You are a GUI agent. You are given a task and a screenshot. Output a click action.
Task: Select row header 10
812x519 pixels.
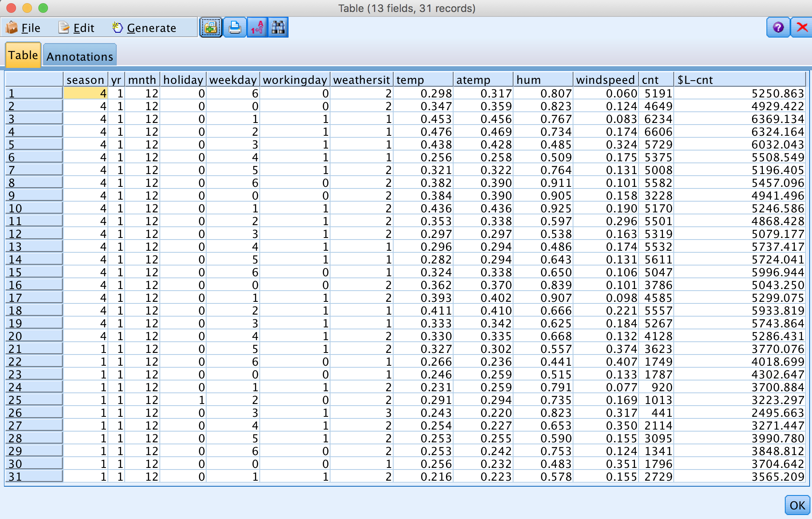click(34, 208)
